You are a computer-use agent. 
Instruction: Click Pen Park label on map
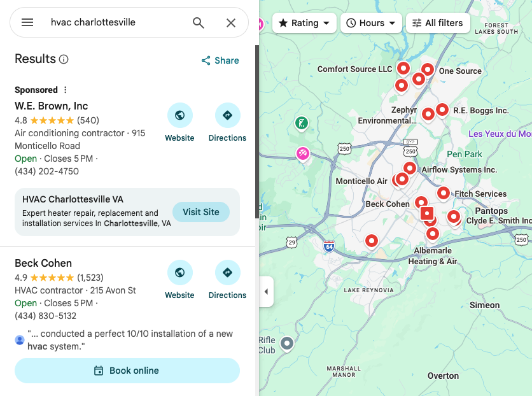coord(464,154)
